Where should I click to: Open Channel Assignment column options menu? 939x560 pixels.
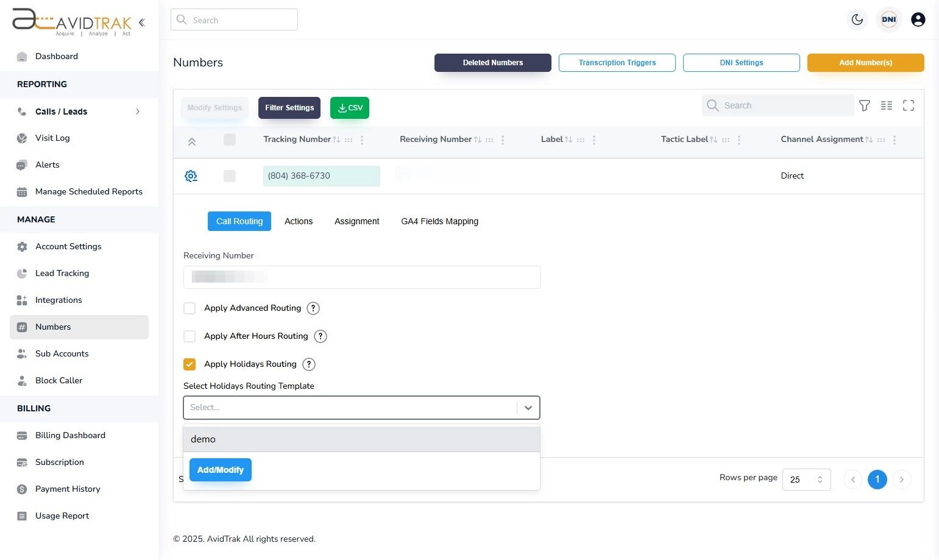tap(895, 140)
